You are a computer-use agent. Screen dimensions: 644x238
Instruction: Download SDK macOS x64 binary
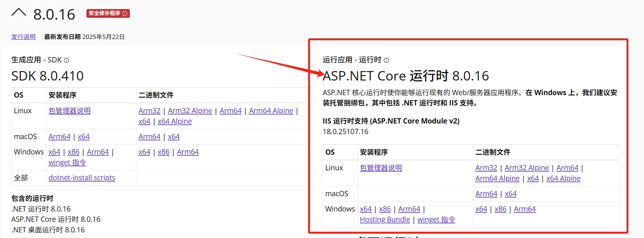(x=174, y=137)
